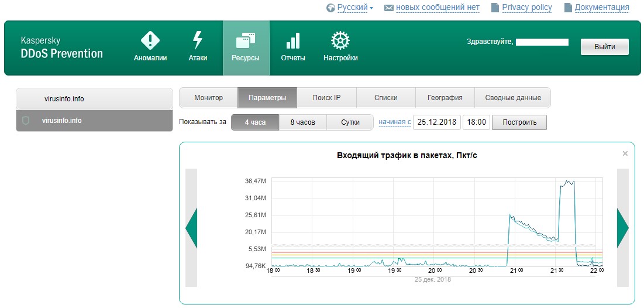Screen dimensions: 644x308
Task: Click the 94,76K axis label
Action: pyautogui.click(x=256, y=266)
